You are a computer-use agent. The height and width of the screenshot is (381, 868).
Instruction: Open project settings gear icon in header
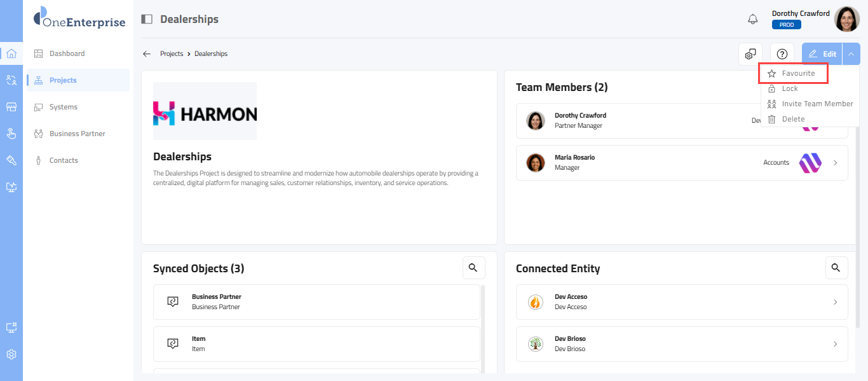tap(750, 54)
